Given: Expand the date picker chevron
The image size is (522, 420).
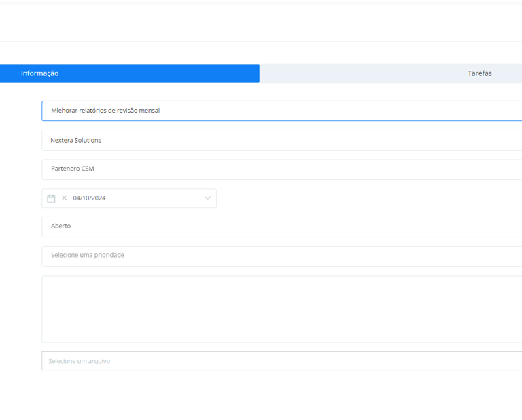Looking at the screenshot, I should pyautogui.click(x=207, y=198).
